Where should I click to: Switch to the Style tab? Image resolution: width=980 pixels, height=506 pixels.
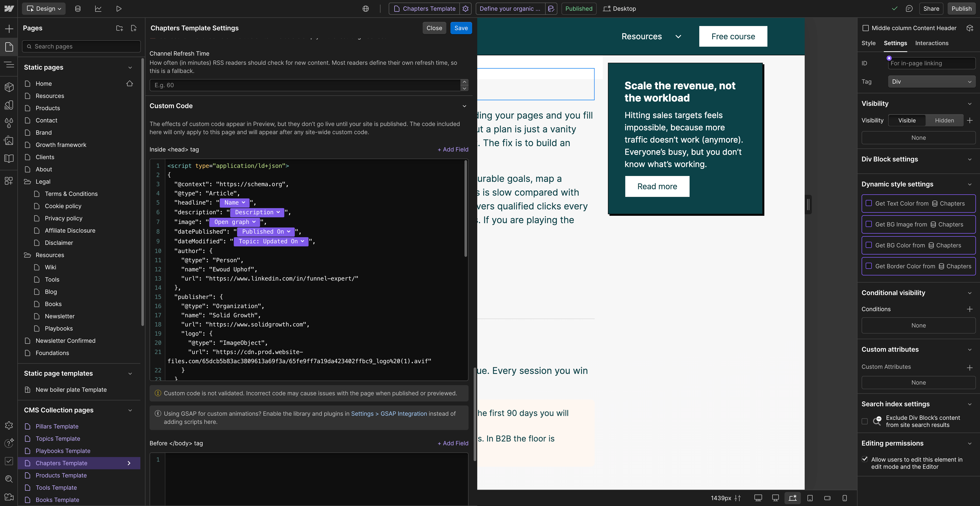pyautogui.click(x=868, y=43)
